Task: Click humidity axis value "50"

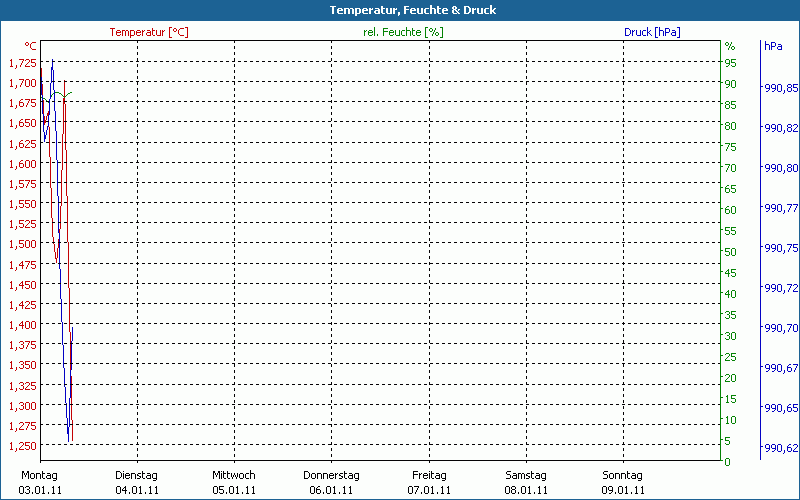Action: tap(731, 252)
